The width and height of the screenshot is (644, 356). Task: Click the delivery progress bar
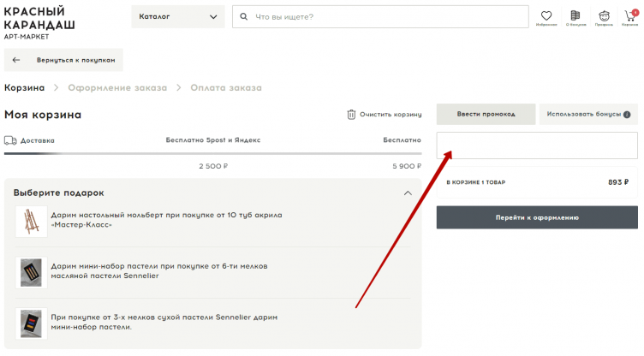click(x=212, y=153)
